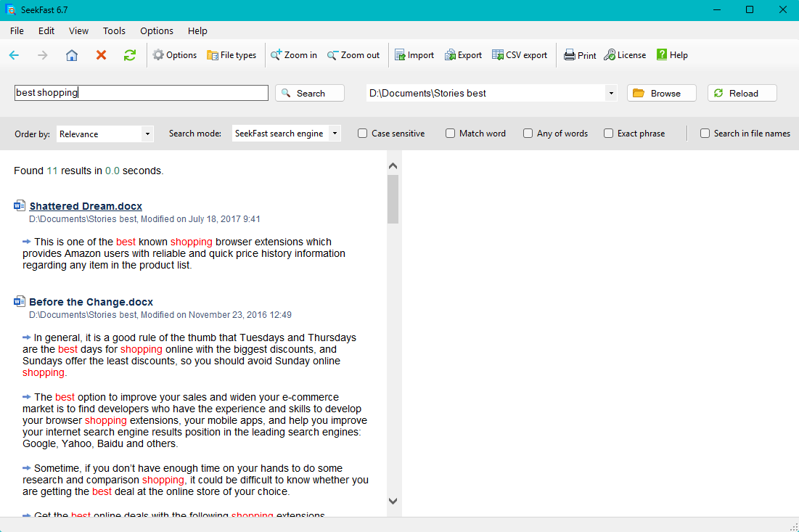Screen dimensions: 799x532
Task: Open the Shattered Dream.docx result
Action: pyautogui.click(x=86, y=205)
